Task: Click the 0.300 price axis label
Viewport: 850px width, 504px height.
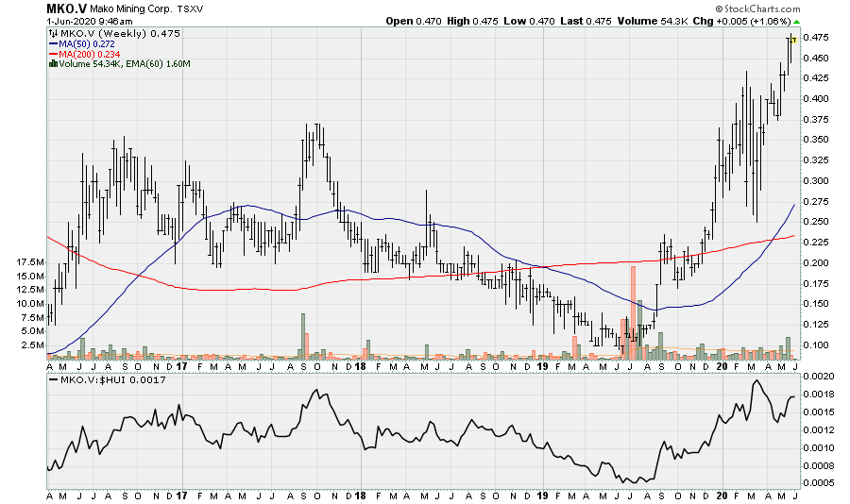Action: coord(815,181)
